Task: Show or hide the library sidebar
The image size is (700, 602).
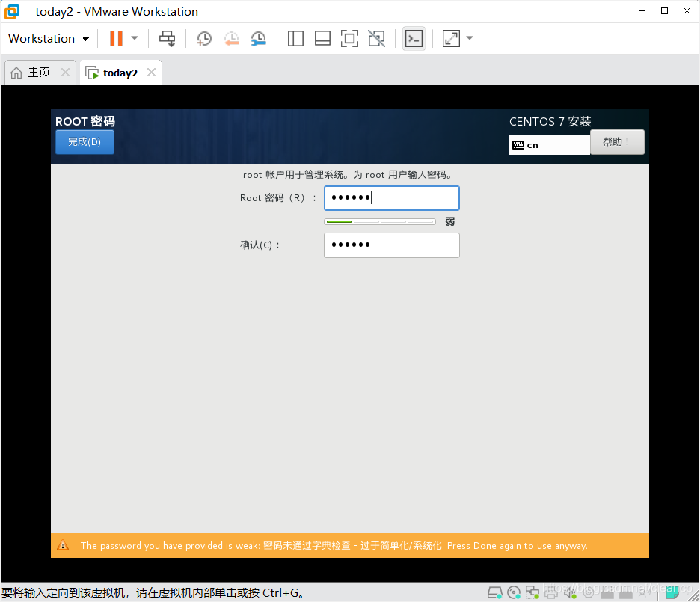Action: pyautogui.click(x=295, y=38)
